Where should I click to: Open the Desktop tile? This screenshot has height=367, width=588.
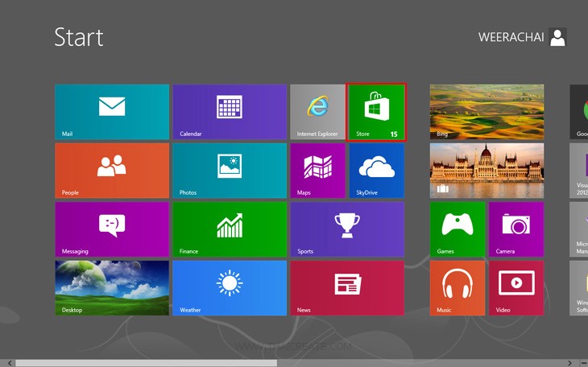[x=112, y=288]
